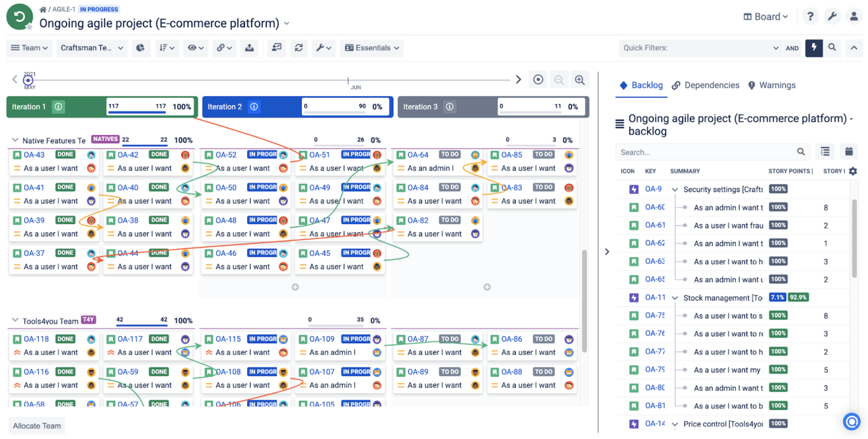Open the calendar icon in backlog panel
Screen dimensions: 868x439
tap(850, 152)
